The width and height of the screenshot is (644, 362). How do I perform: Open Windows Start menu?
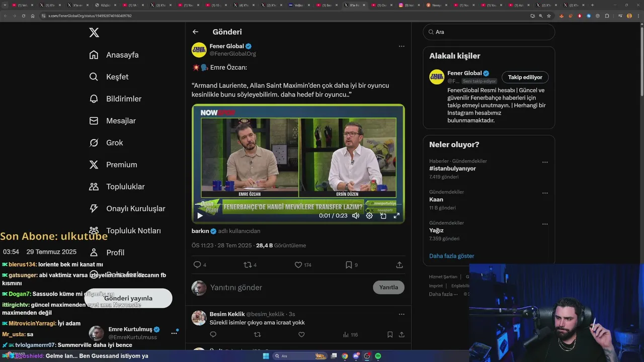pyautogui.click(x=266, y=356)
